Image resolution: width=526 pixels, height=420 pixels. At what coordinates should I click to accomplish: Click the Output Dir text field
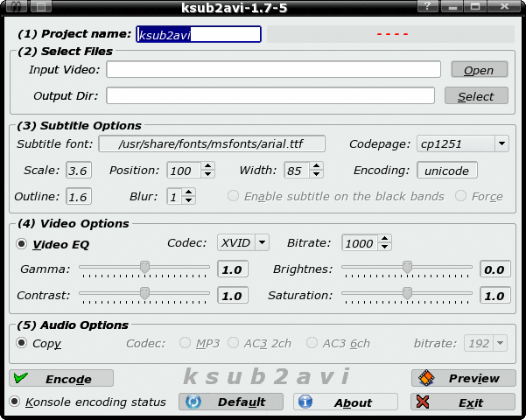click(270, 95)
